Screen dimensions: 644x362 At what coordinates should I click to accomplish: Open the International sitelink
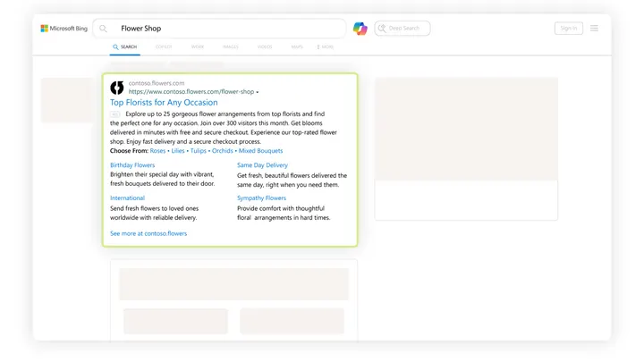pos(127,198)
